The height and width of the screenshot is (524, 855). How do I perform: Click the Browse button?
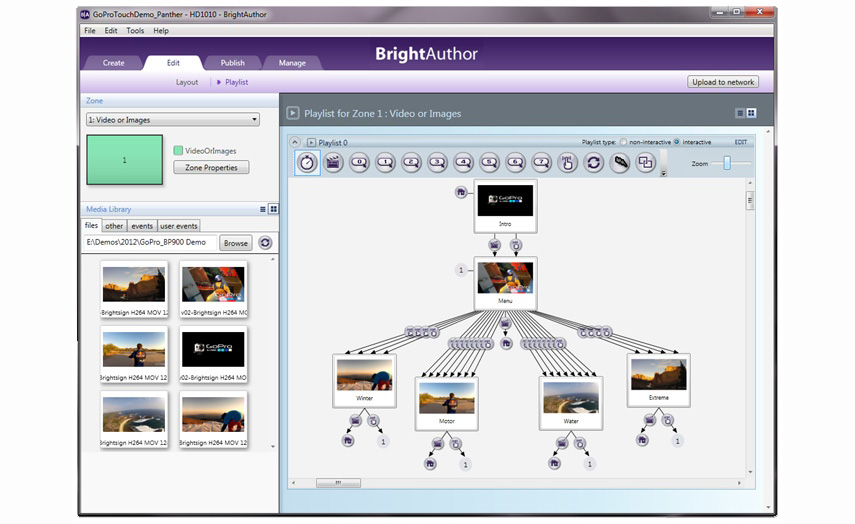[236, 243]
